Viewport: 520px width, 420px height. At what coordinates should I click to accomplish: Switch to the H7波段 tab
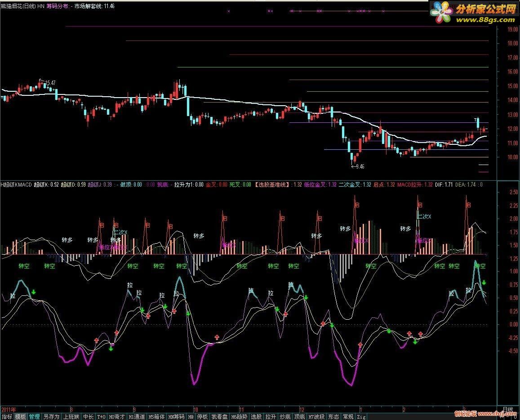[317, 416]
